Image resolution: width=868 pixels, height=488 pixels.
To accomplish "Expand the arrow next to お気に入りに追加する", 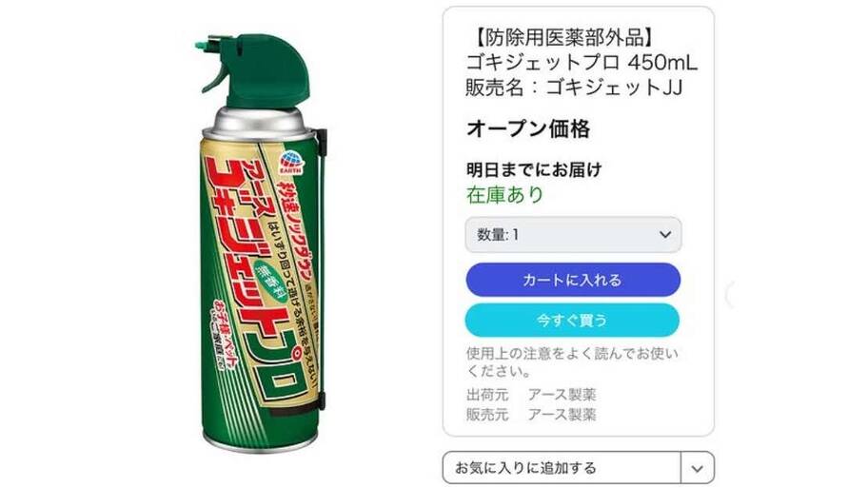I will pos(697,468).
